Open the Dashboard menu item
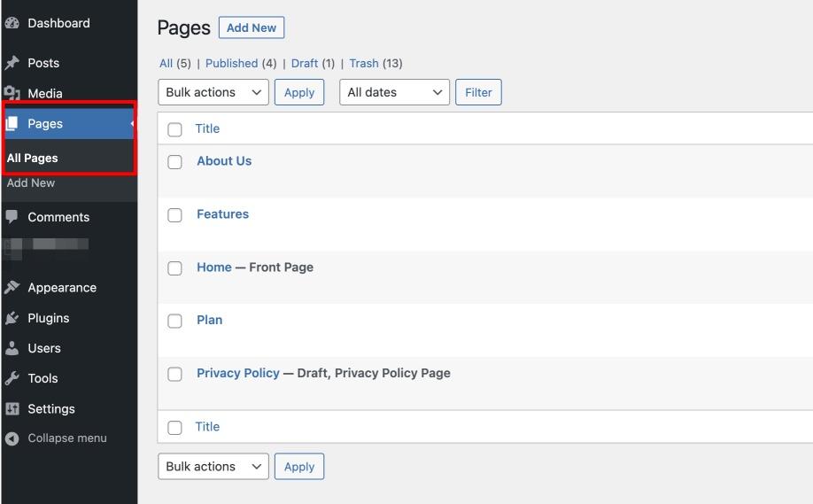This screenshot has width=813, height=504. pyautogui.click(x=58, y=23)
